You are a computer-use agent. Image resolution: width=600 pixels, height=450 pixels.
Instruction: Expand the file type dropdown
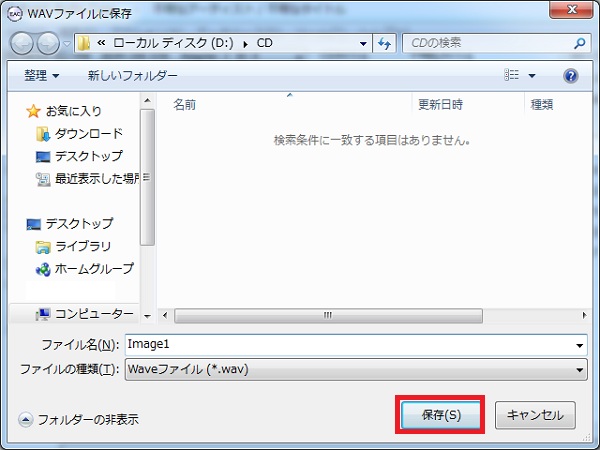coord(580,370)
